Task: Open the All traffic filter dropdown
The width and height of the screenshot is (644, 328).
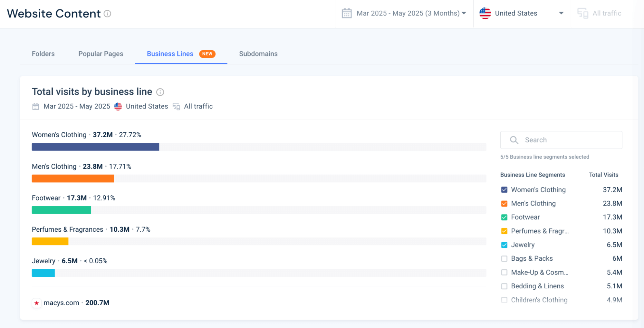Action: 607,14
